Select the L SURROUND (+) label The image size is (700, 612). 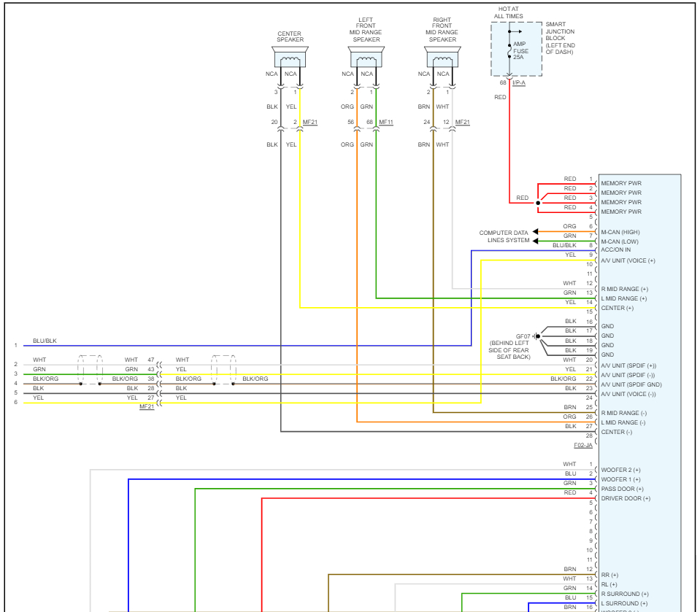[624, 603]
